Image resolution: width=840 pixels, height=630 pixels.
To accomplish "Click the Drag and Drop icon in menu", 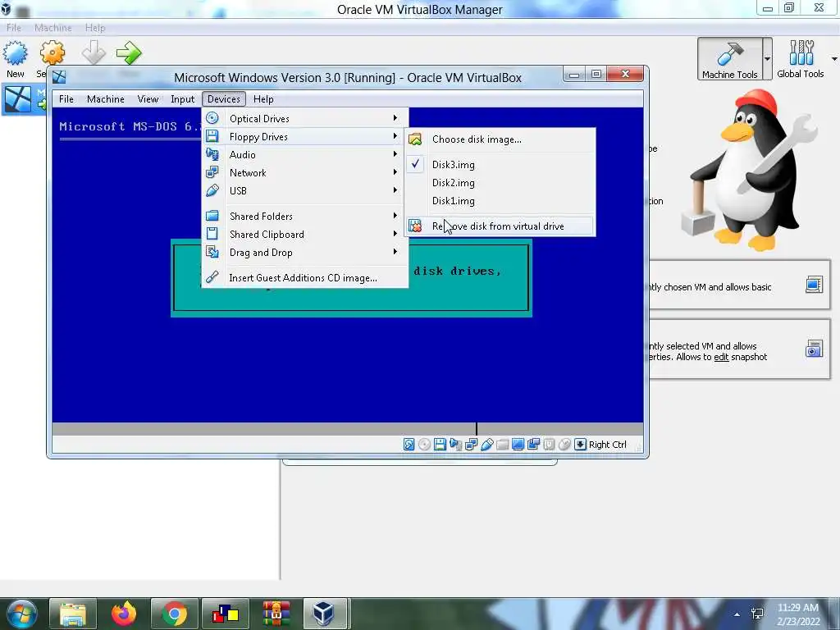I will [212, 252].
